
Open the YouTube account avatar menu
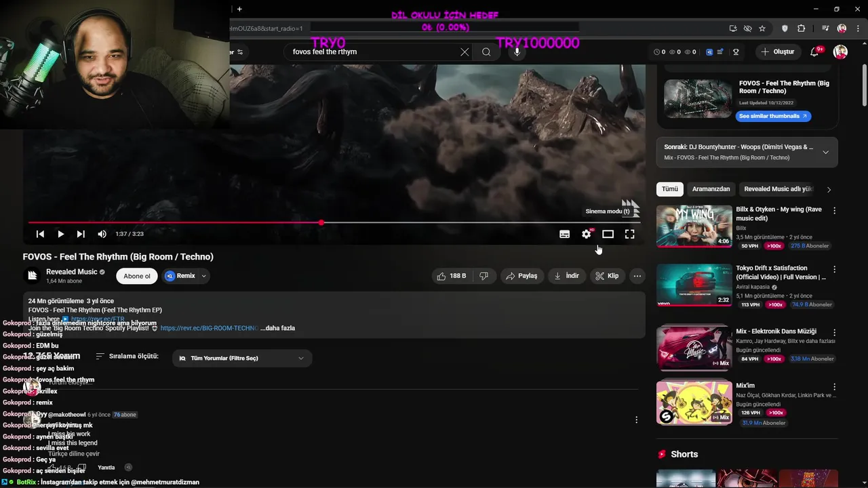pyautogui.click(x=840, y=52)
